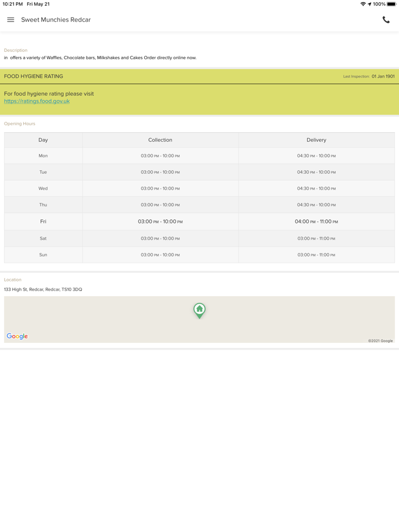Image resolution: width=399 pixels, height=532 pixels.
Task: Click the Day column header
Action: coord(43,140)
